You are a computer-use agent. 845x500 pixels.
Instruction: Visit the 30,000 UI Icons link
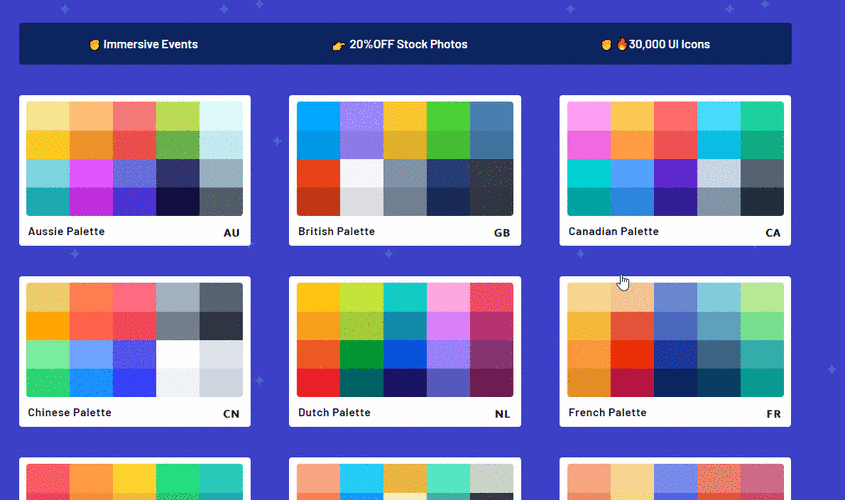(x=669, y=45)
